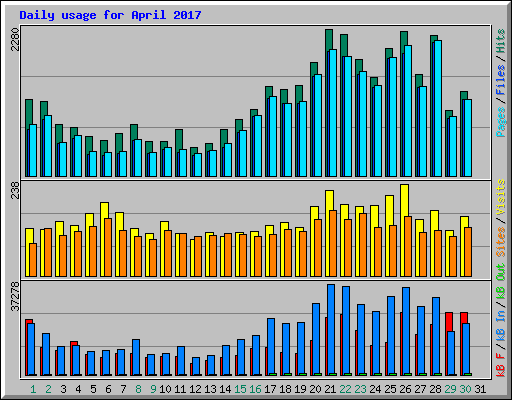
Task: Click day 17 on the x-axis
Action: (x=270, y=389)
